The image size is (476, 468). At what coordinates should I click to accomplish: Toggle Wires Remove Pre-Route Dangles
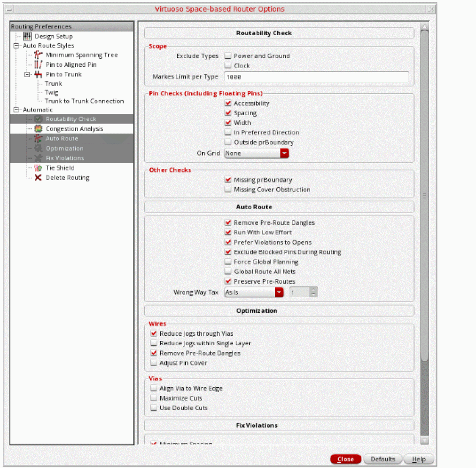click(154, 353)
